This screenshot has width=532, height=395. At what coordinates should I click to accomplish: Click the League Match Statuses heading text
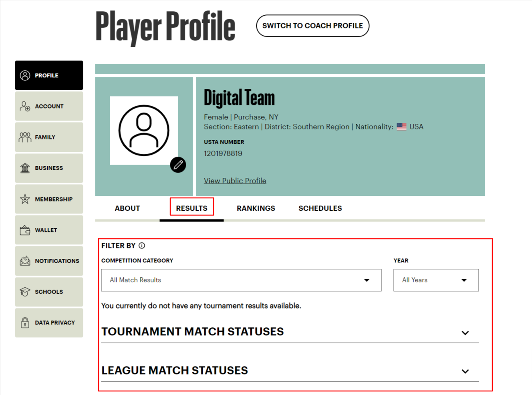175,371
